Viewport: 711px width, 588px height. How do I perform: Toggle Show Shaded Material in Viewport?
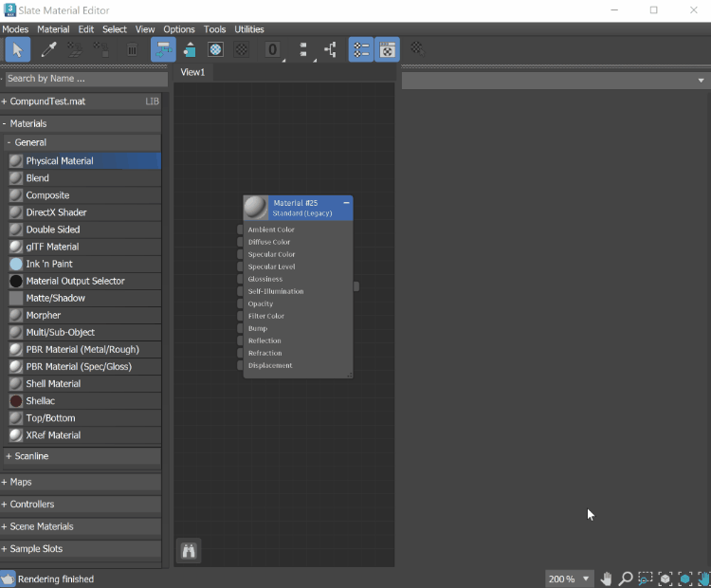click(x=215, y=49)
